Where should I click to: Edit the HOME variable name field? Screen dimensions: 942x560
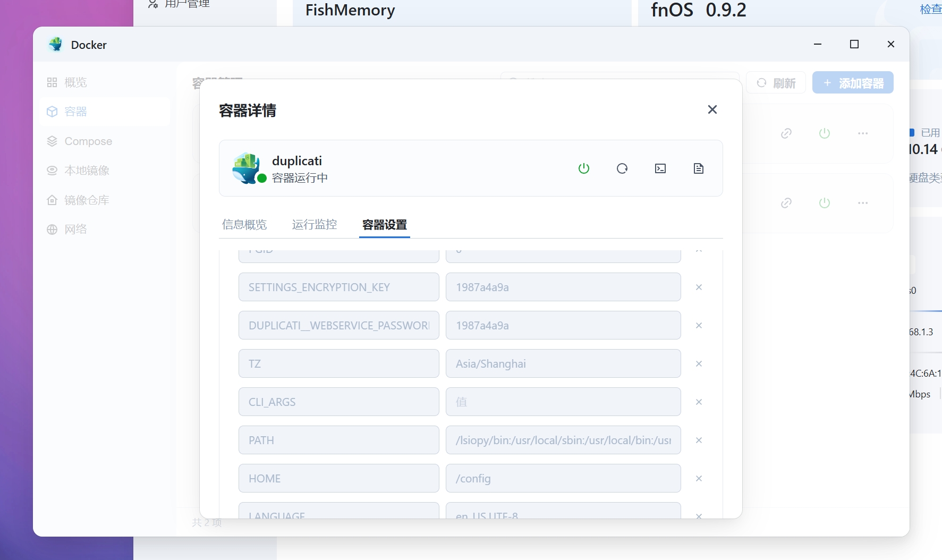[339, 478]
